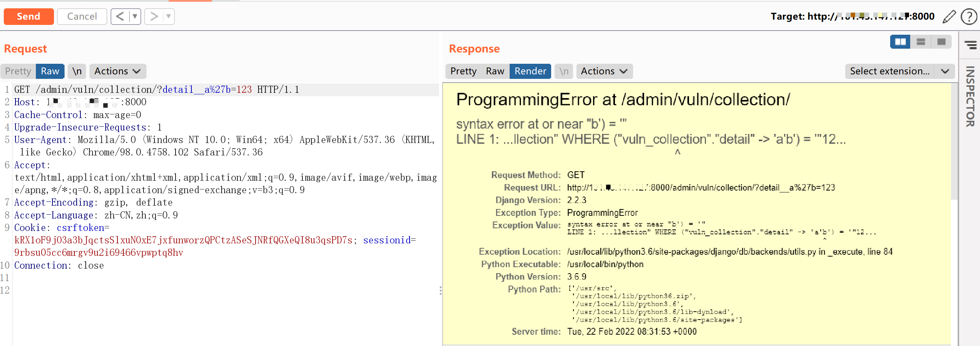This screenshot has height=346, width=980.
Task: Open request history via back-arrow dropdown
Action: 135,16
